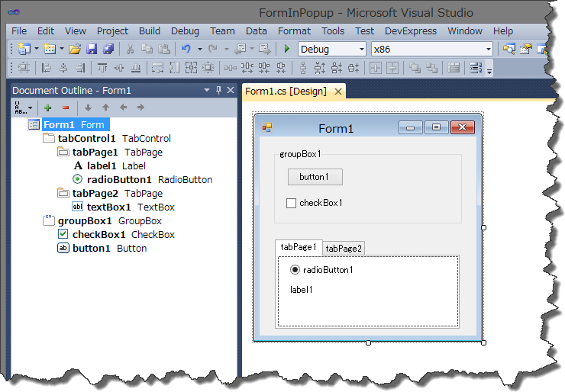Click the Add New Item toolbar icon

[50, 49]
